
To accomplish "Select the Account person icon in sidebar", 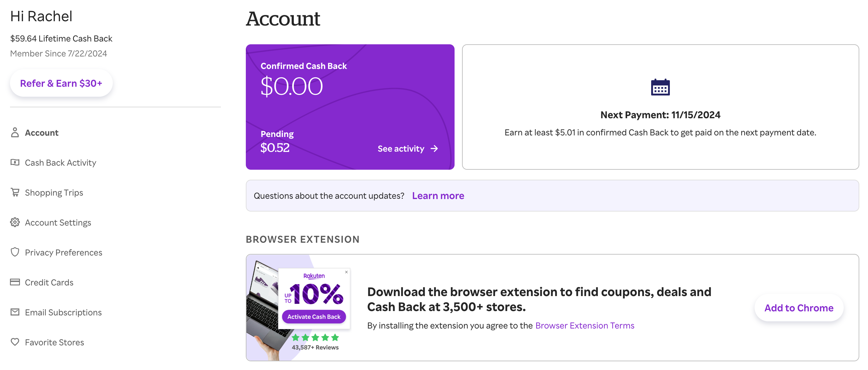I will click(15, 133).
